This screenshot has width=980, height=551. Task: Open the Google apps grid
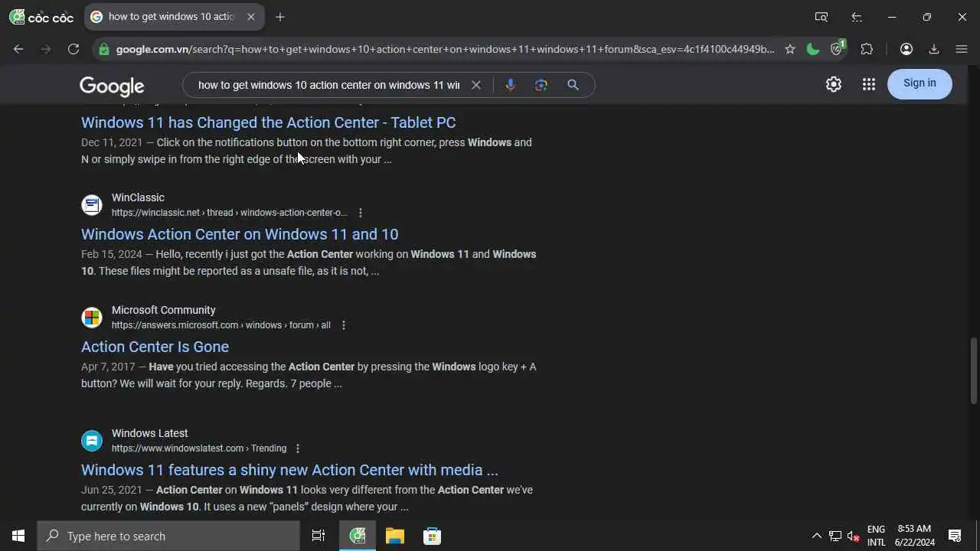pos(868,84)
